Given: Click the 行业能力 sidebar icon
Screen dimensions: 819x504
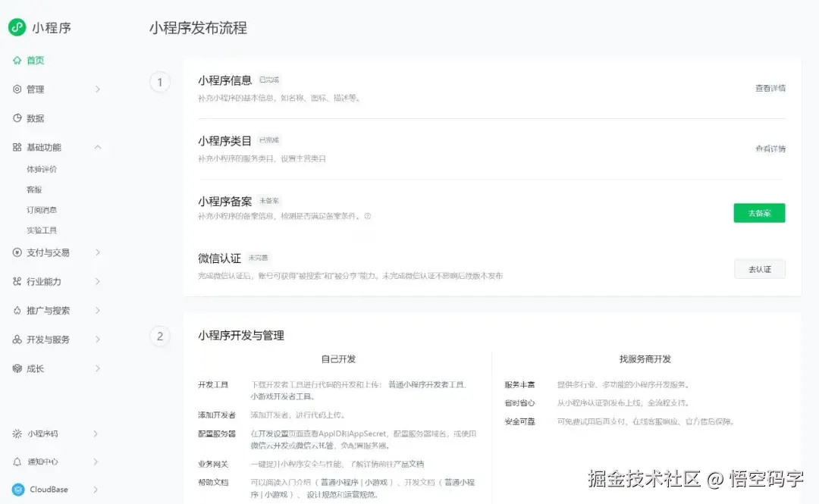Looking at the screenshot, I should coord(17,281).
